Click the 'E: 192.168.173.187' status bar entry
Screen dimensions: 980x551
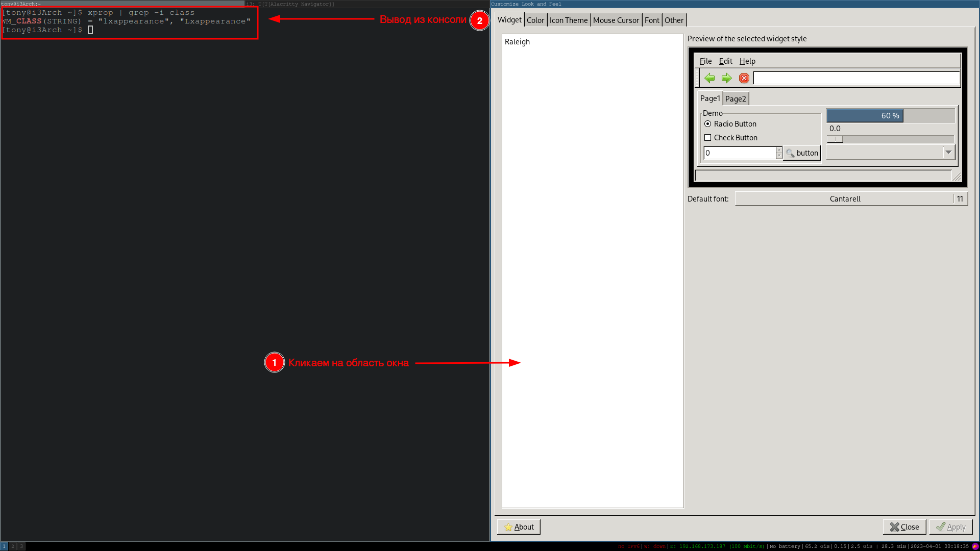pos(717,546)
